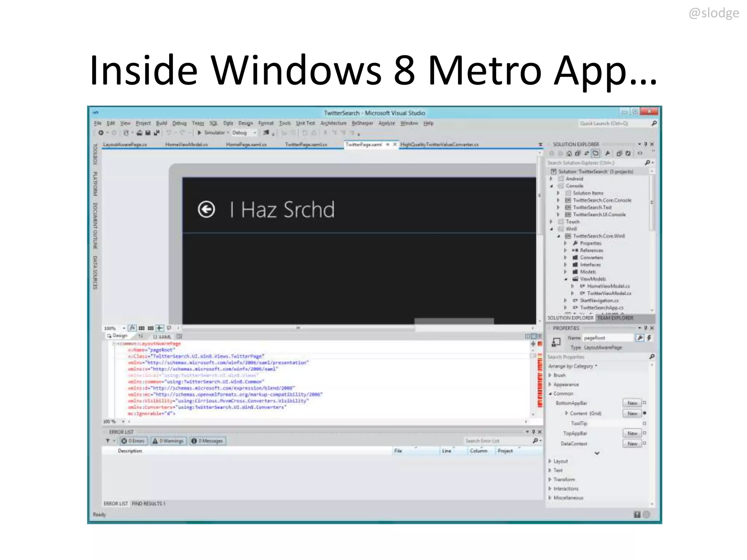
Task: Toggle the 0 Messages filter button
Action: coord(208,441)
